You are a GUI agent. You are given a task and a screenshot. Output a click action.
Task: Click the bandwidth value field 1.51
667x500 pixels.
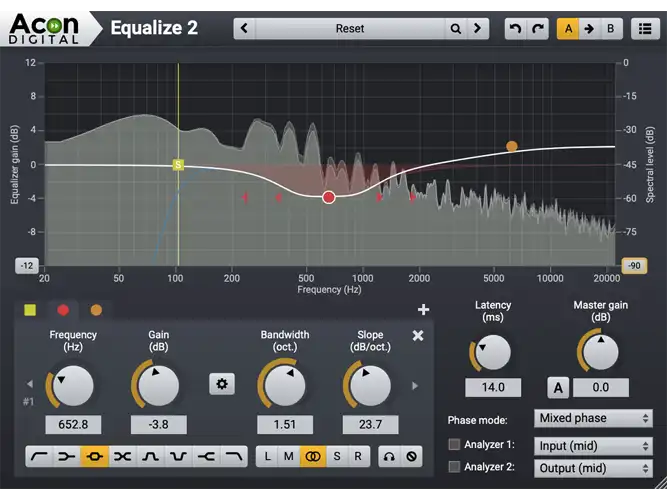(285, 424)
